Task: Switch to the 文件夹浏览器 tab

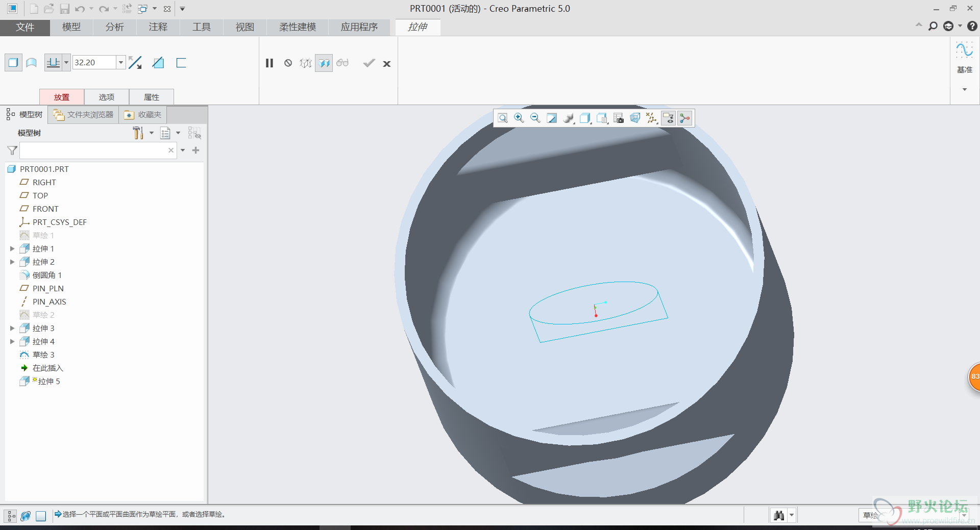Action: 84,115
